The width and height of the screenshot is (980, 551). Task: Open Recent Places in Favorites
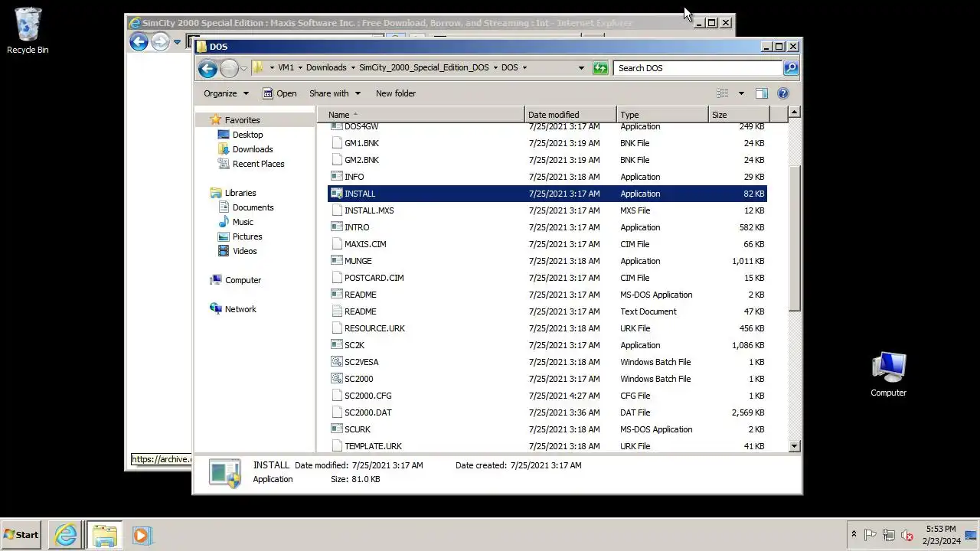pyautogui.click(x=258, y=164)
